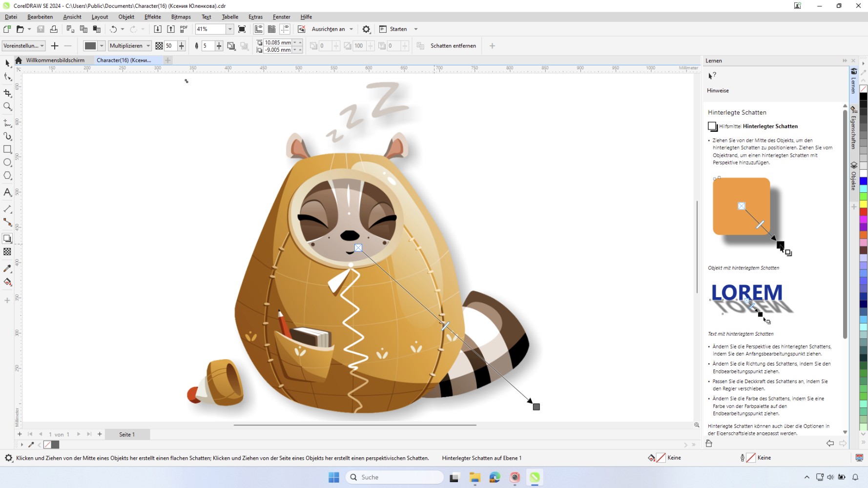The image size is (868, 488).
Task: Select the Pick tool
Action: 7,64
